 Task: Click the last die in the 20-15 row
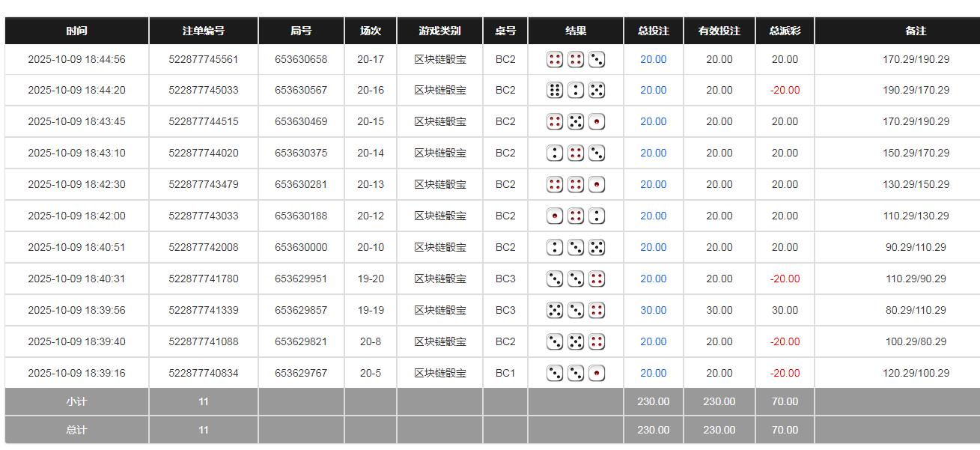597,122
